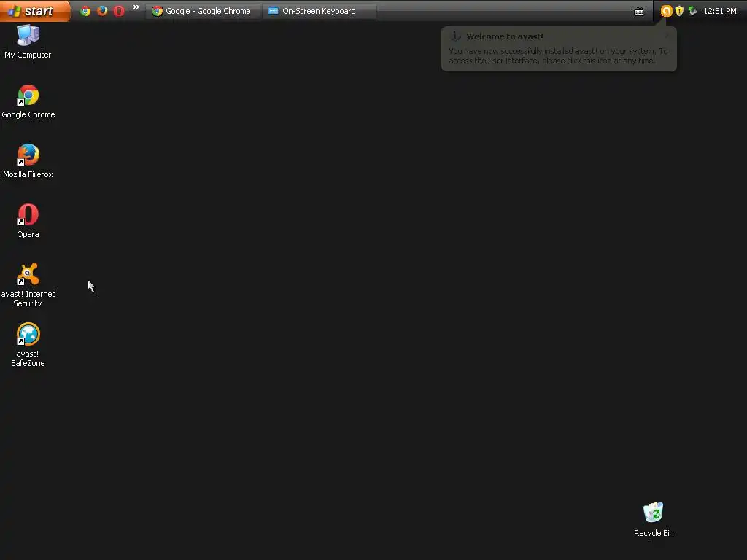
Task: Select the Google Chrome desktop shortcut
Action: tap(28, 101)
